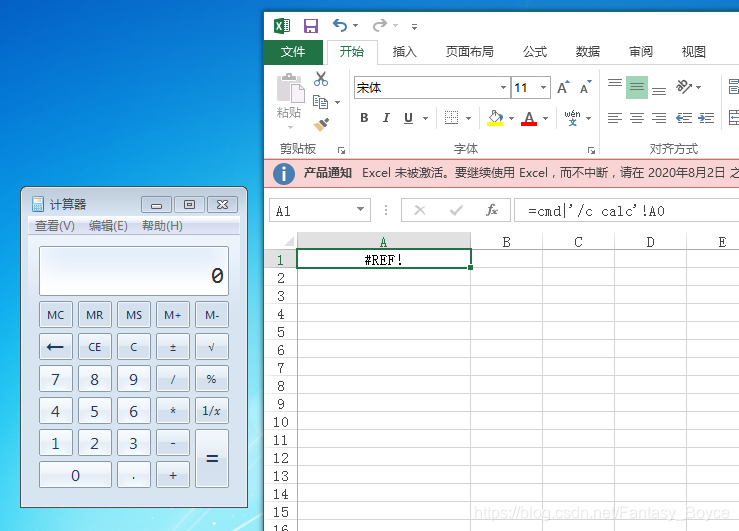Open the 文件 File tab
This screenshot has width=739, height=531.
click(293, 52)
